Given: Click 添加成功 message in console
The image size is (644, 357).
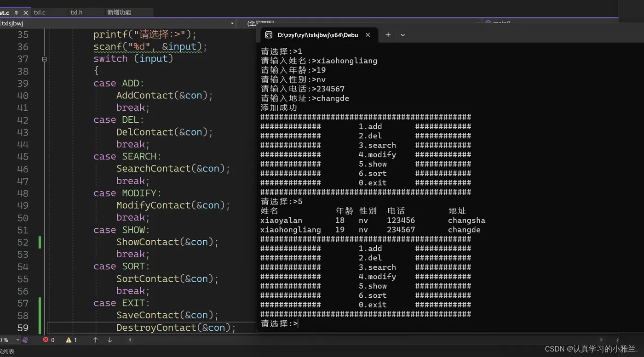Looking at the screenshot, I should pos(279,108).
